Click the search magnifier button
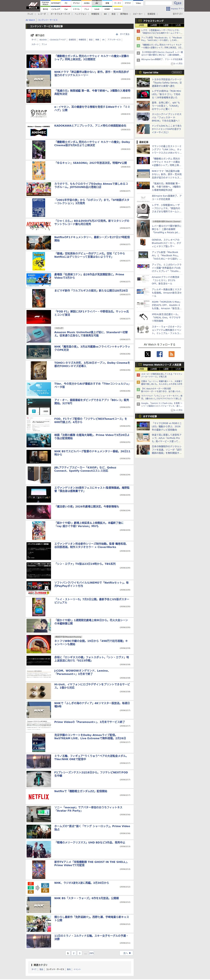This screenshot has width=210, height=980. point(178,3)
